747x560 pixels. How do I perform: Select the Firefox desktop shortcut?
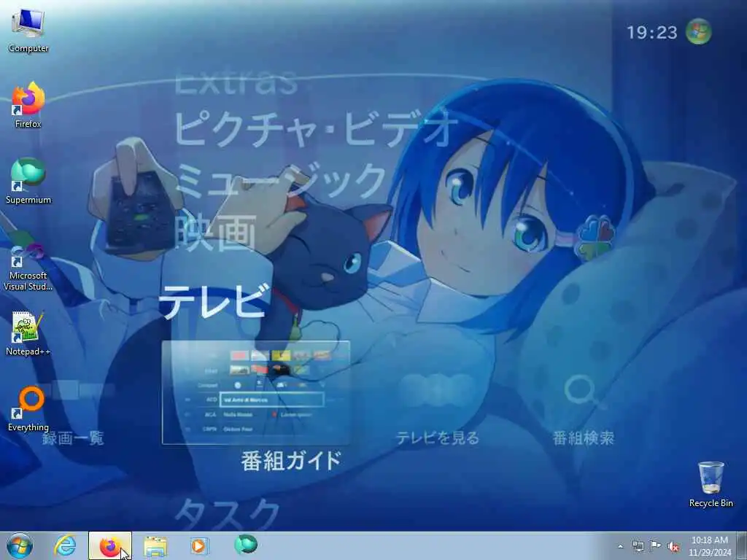click(x=28, y=105)
